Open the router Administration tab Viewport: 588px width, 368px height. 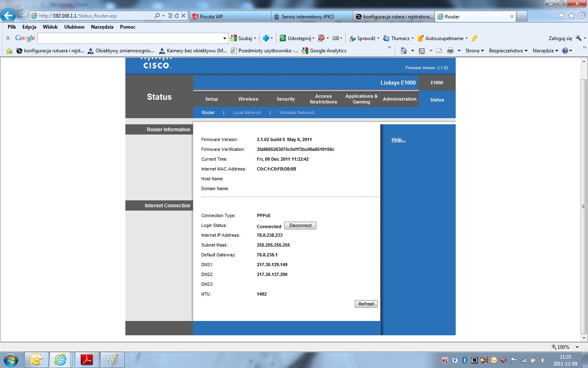pyautogui.click(x=399, y=99)
